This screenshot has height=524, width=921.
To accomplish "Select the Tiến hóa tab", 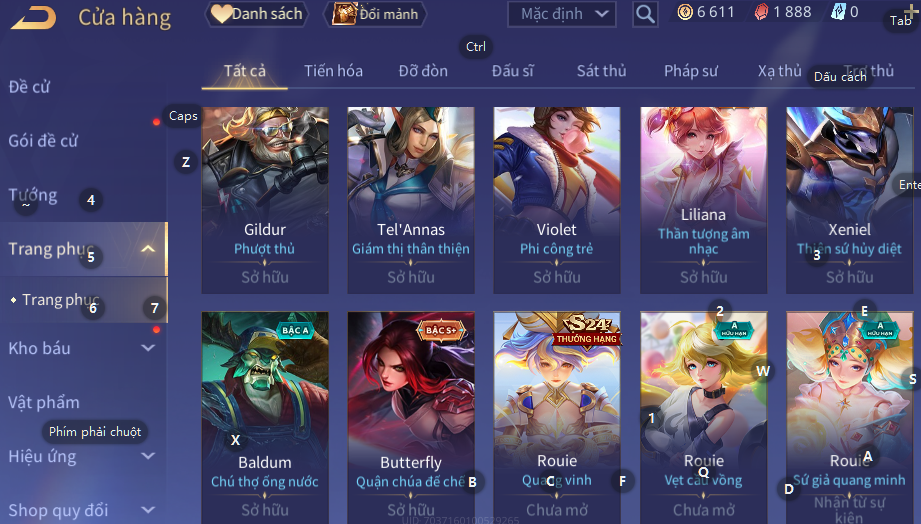I will (333, 71).
